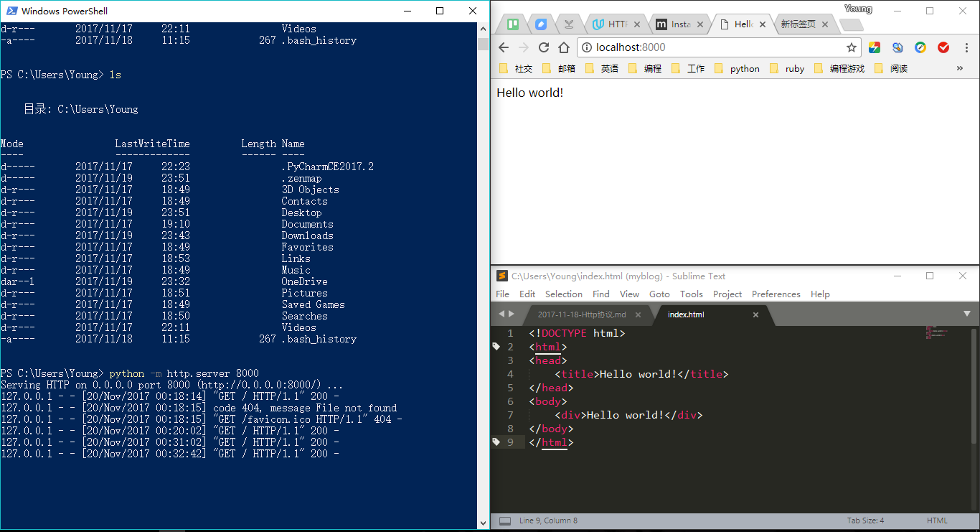980x532 pixels.
Task: Bookmark this page with the star icon
Action: (x=852, y=47)
